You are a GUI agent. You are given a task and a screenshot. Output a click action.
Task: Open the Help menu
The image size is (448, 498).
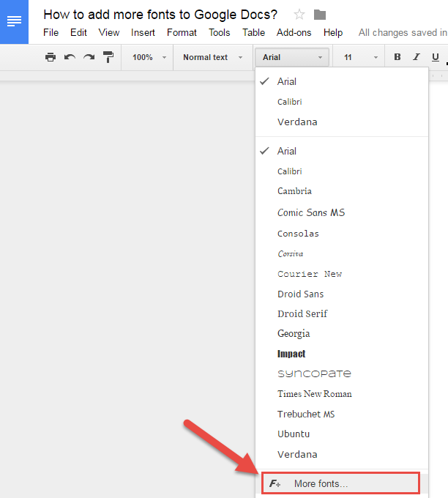(x=333, y=33)
